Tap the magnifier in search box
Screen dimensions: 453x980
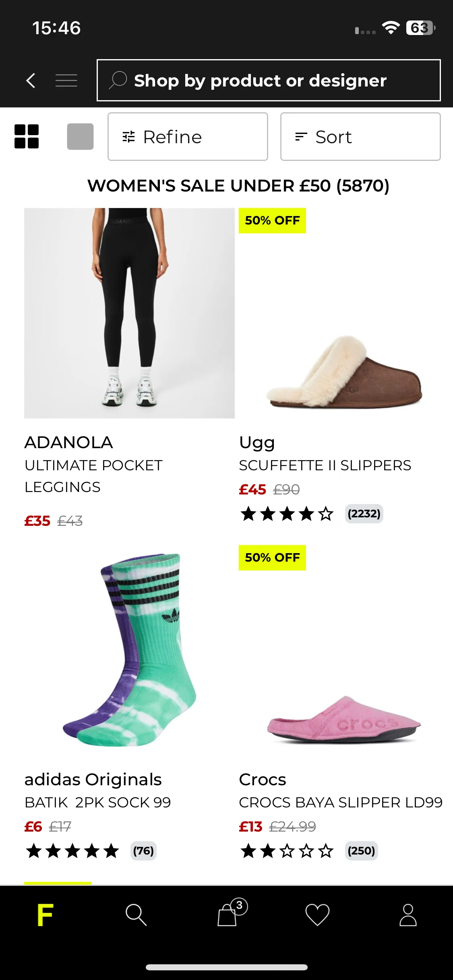click(x=118, y=80)
